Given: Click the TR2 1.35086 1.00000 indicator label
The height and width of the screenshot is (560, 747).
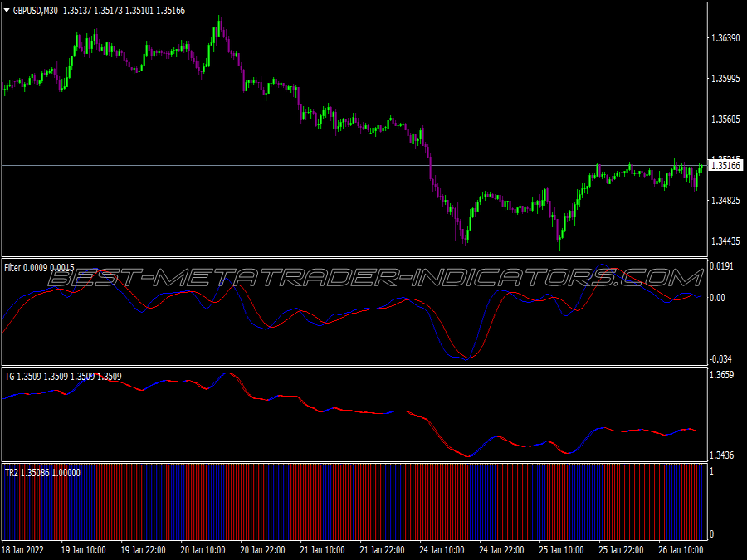Looking at the screenshot, I should 42,473.
